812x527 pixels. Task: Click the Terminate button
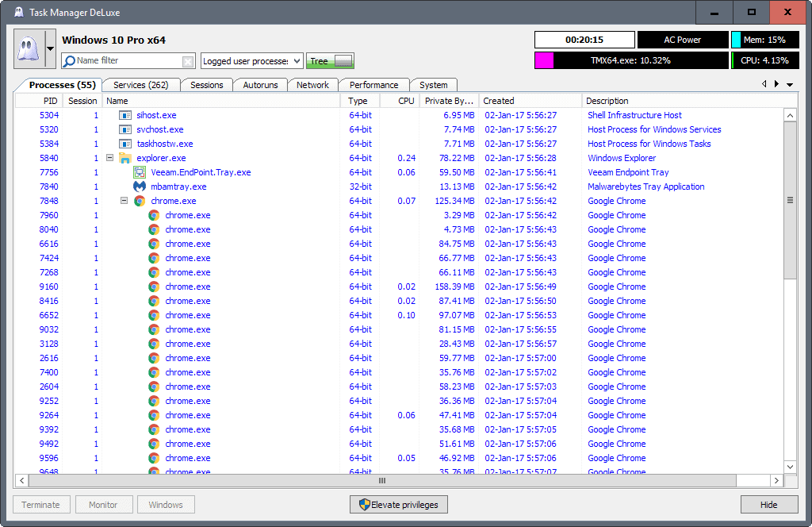tap(41, 505)
